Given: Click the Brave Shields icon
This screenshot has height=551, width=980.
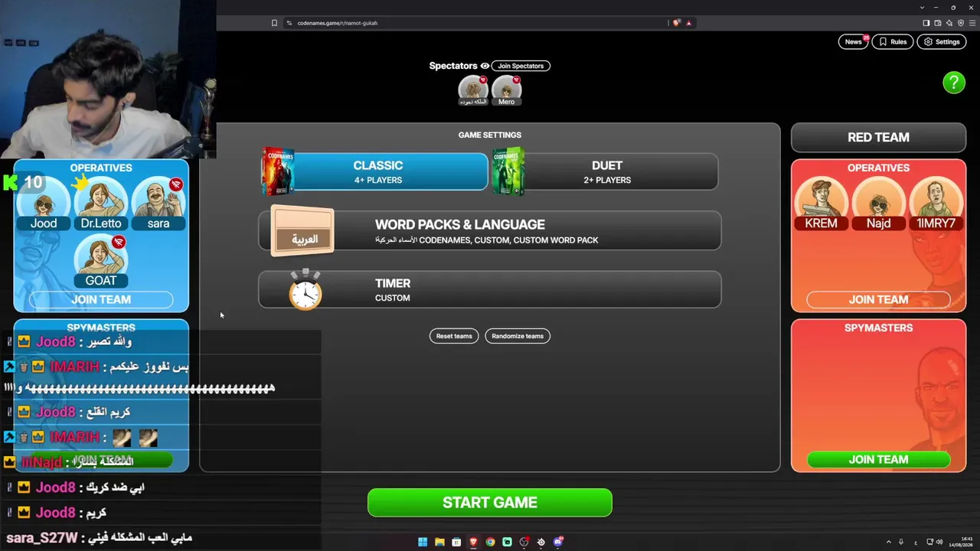Looking at the screenshot, I should (x=676, y=23).
